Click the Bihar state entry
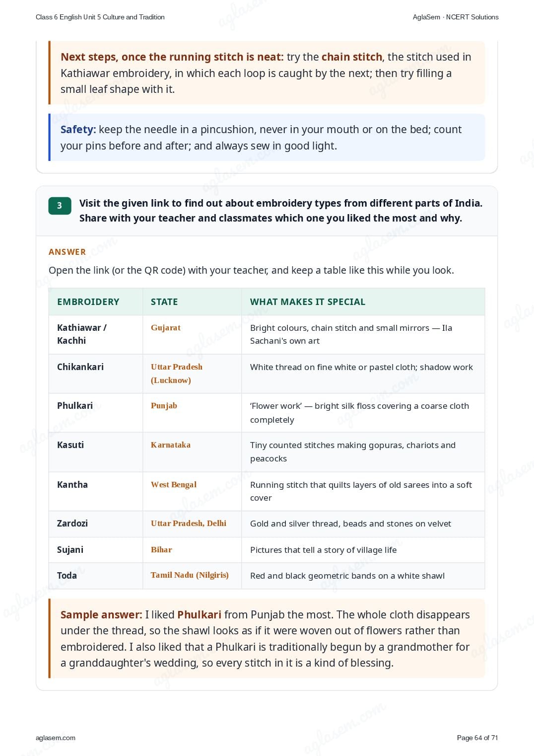 pos(161,550)
